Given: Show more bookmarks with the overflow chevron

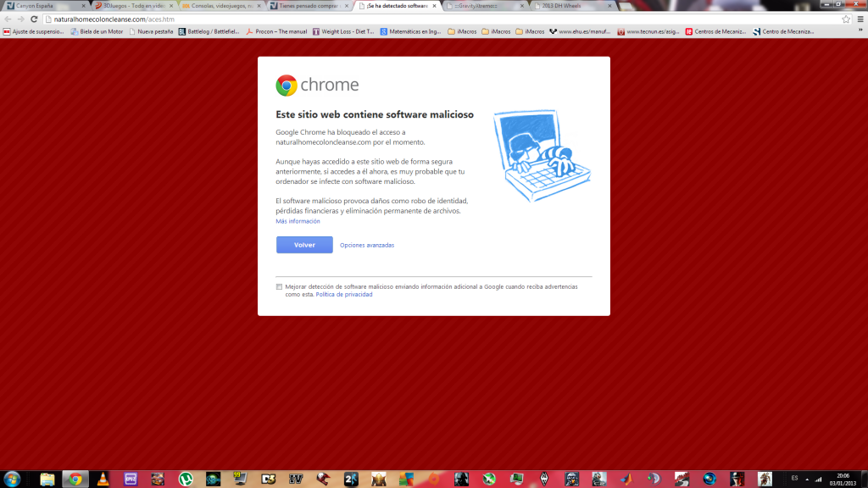Looking at the screenshot, I should click(x=860, y=31).
